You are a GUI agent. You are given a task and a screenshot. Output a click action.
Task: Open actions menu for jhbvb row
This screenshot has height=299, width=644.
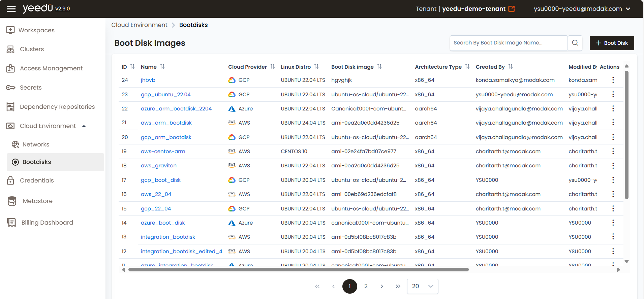pos(613,80)
